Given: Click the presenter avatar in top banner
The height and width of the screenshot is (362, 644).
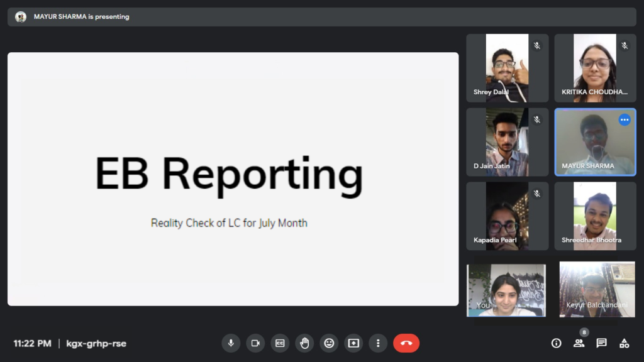Looking at the screenshot, I should (21, 17).
